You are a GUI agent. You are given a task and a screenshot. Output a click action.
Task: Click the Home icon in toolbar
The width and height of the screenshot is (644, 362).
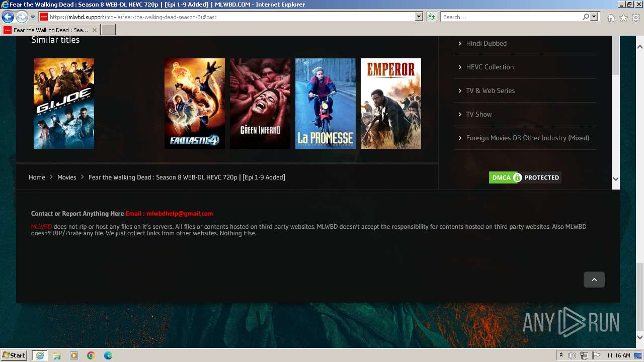pos(611,18)
